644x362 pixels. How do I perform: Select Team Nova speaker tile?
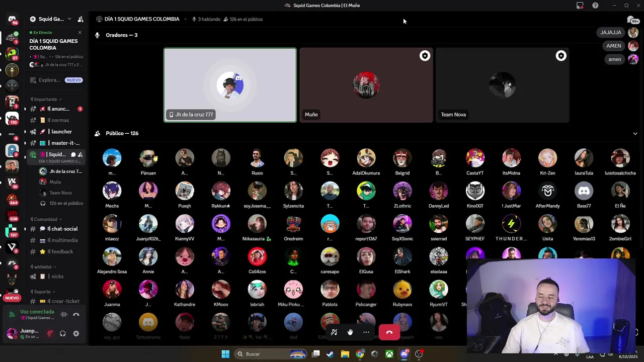[x=502, y=85]
